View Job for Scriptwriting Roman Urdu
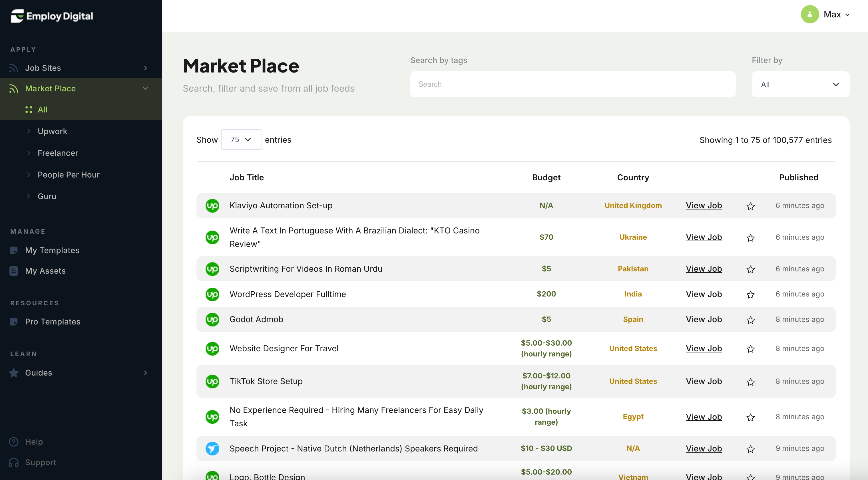Viewport: 868px width, 480px height. (x=704, y=269)
